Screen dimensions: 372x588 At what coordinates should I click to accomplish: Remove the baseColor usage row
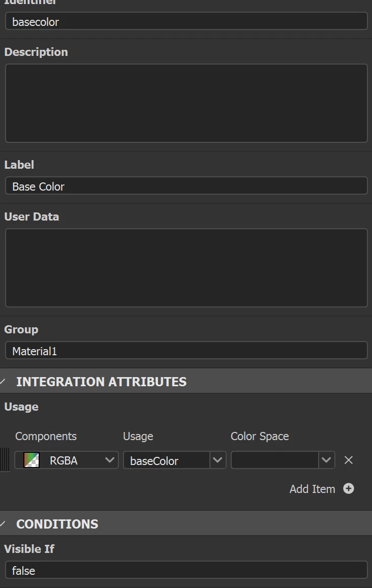(x=349, y=460)
